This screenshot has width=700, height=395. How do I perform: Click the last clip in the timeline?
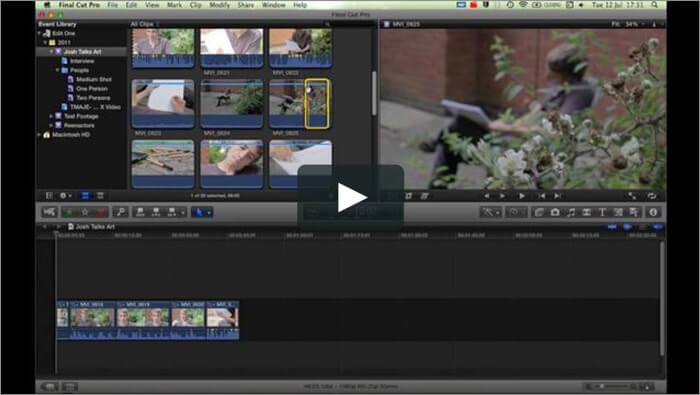[223, 320]
